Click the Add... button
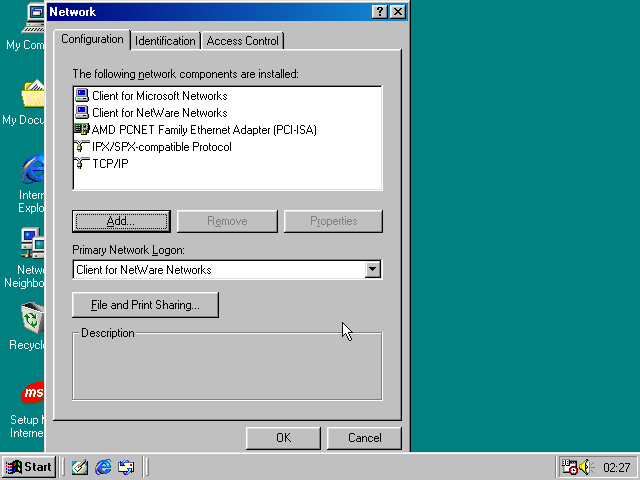The width and height of the screenshot is (640, 480). click(x=121, y=221)
